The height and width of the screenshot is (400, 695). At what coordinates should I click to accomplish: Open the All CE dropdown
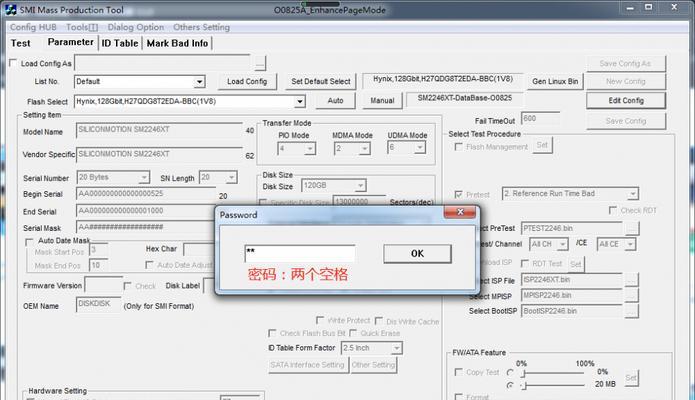(x=630, y=244)
